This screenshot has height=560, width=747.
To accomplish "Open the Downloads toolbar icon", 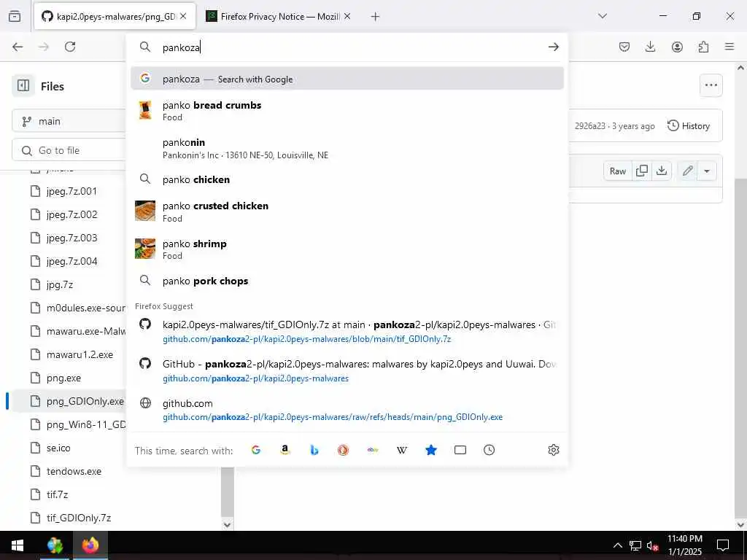I will coord(650,47).
